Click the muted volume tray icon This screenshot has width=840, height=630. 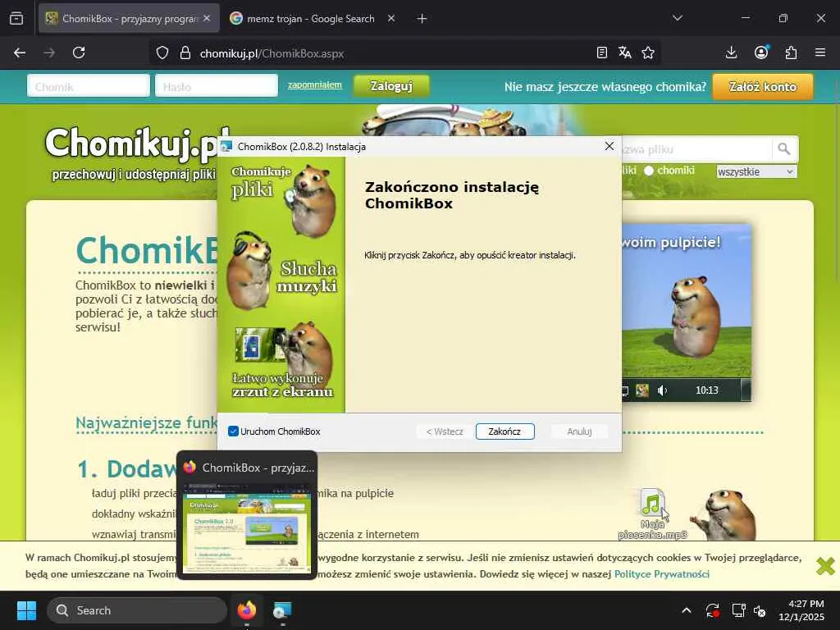point(760,610)
